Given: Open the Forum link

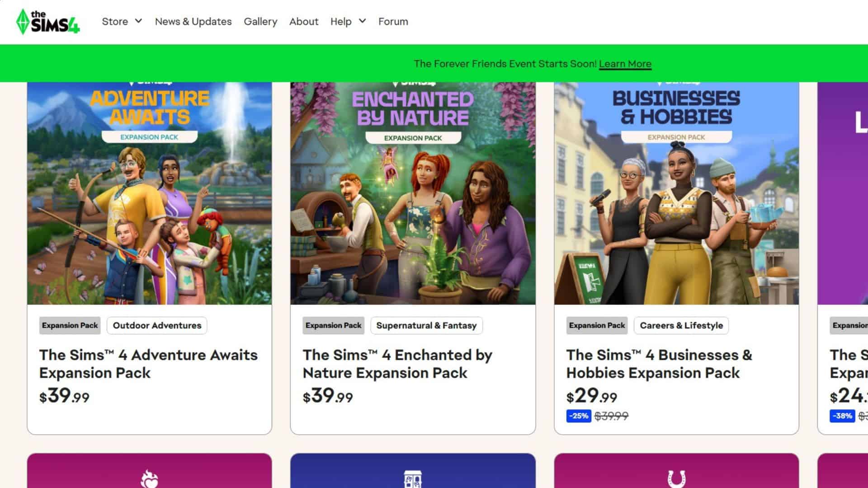Looking at the screenshot, I should [x=393, y=22].
